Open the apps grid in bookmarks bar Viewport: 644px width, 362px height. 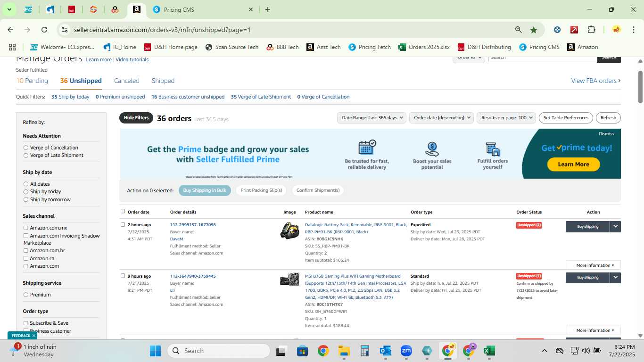click(12, 47)
